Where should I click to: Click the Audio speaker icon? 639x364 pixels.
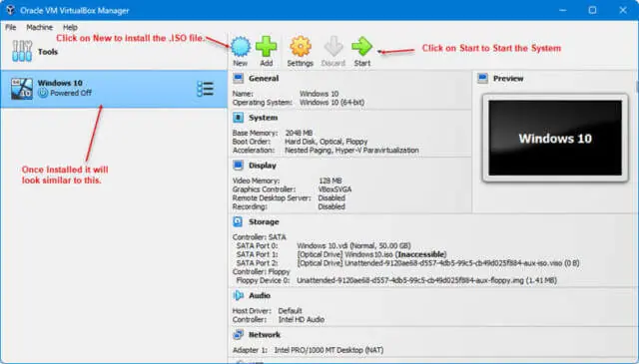[x=238, y=295]
